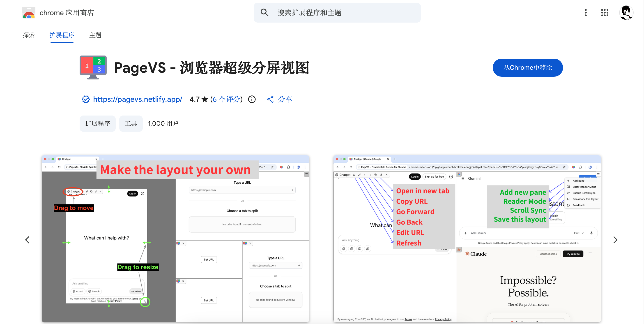Click the Chrome Web Store logo
The height and width of the screenshot is (324, 644).
coord(29,12)
